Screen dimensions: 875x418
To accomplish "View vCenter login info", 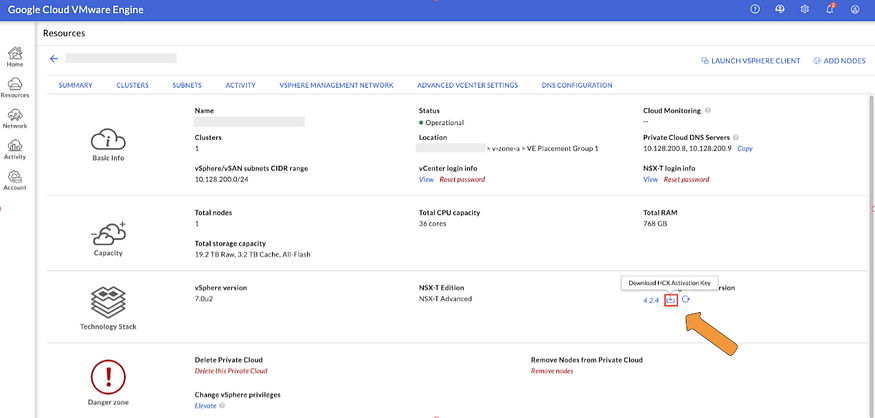I will click(x=426, y=180).
